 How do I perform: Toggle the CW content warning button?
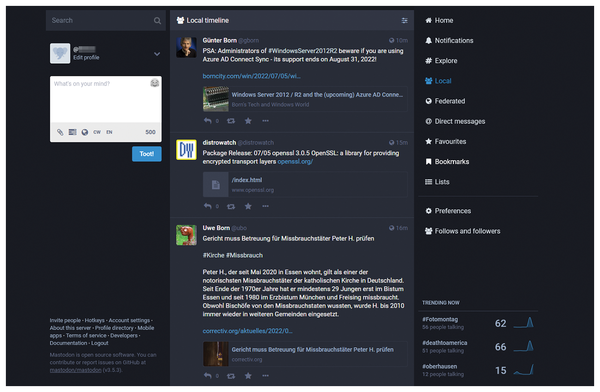[x=97, y=132]
